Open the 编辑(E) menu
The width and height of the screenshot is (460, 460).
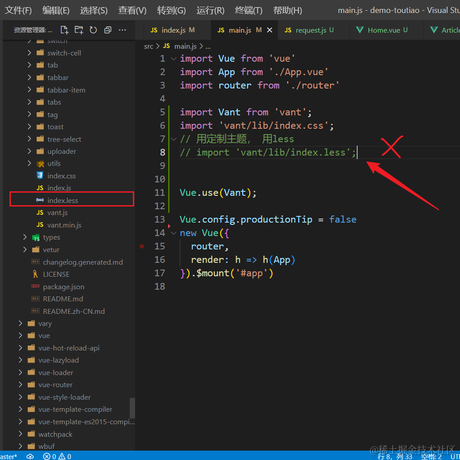[x=56, y=10]
